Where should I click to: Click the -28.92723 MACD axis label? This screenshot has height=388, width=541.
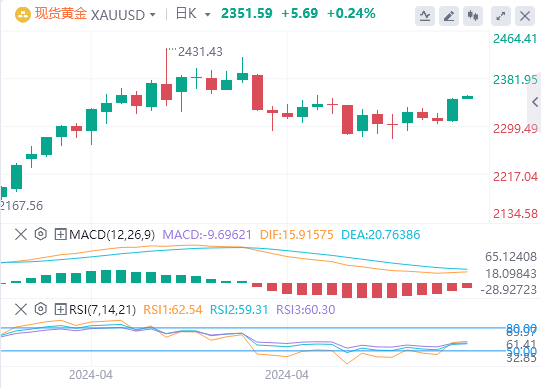pyautogui.click(x=509, y=290)
